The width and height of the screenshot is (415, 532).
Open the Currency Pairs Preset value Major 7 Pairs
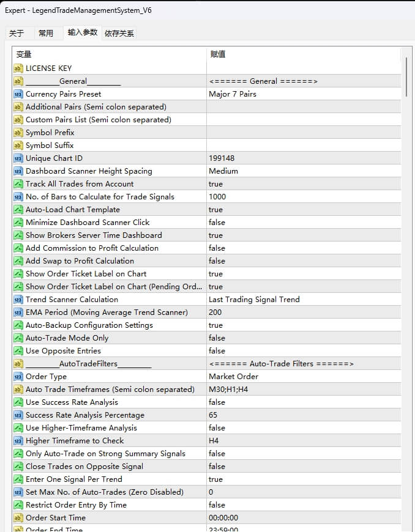coord(304,94)
